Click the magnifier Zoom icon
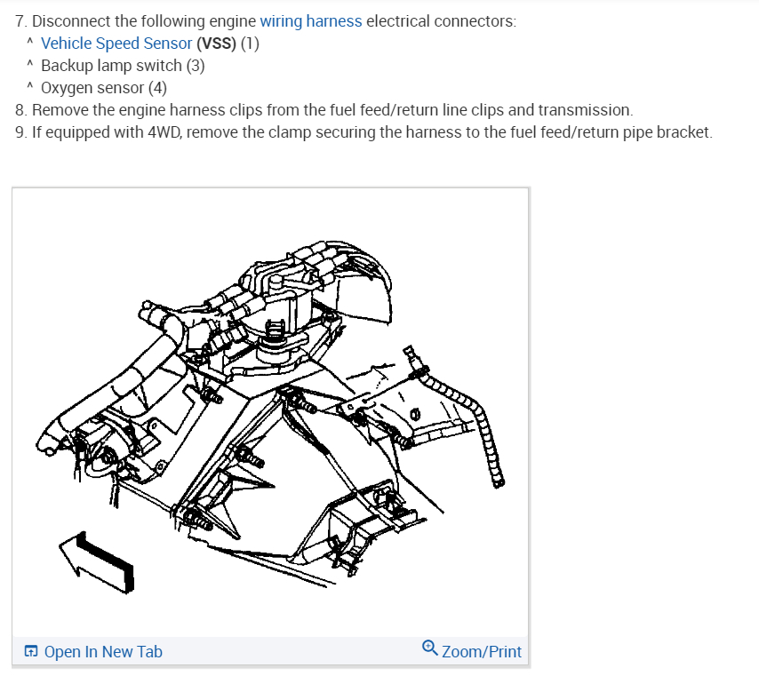This screenshot has width=759, height=700. tap(429, 648)
